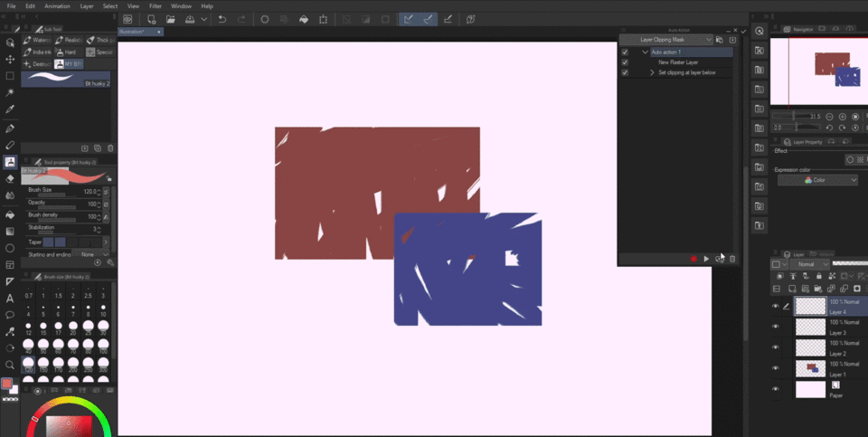Viewport: 868px width, 437px height.
Task: Toggle checkbox for Set clipping at layer below
Action: [x=625, y=72]
